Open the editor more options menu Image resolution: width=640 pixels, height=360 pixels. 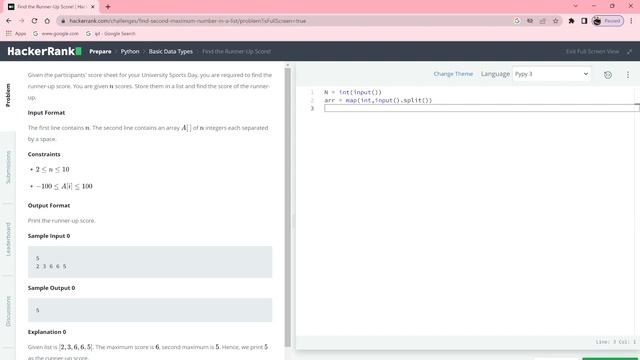628,75
